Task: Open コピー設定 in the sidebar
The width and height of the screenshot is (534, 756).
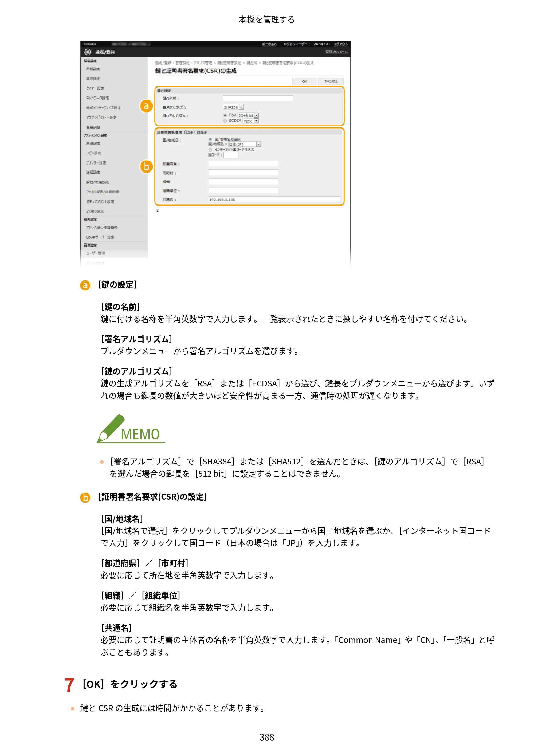Action: coord(94,153)
